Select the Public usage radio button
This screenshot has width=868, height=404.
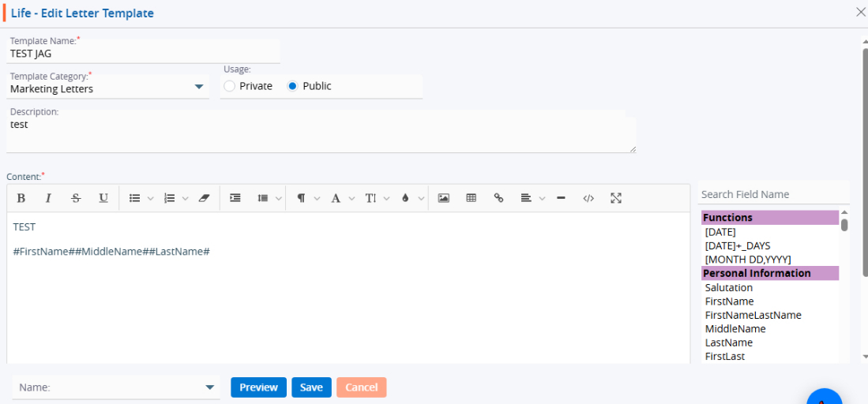[293, 86]
